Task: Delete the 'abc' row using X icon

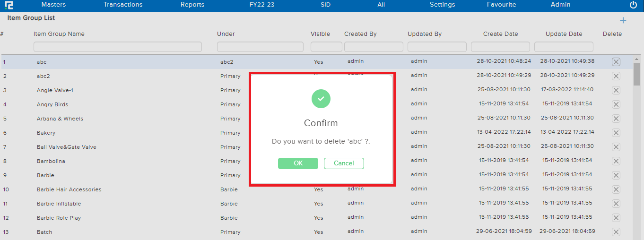Action: [x=616, y=62]
